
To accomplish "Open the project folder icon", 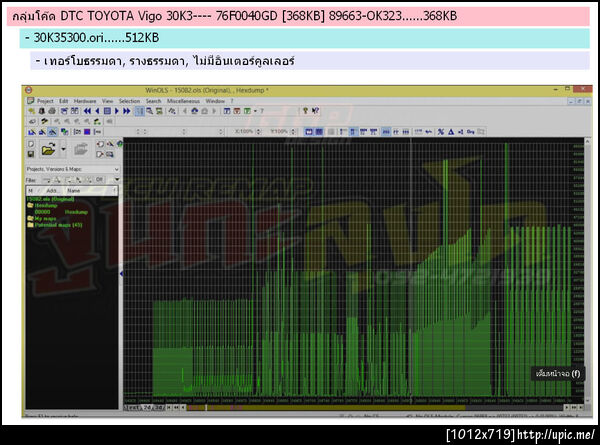I will [x=49, y=149].
